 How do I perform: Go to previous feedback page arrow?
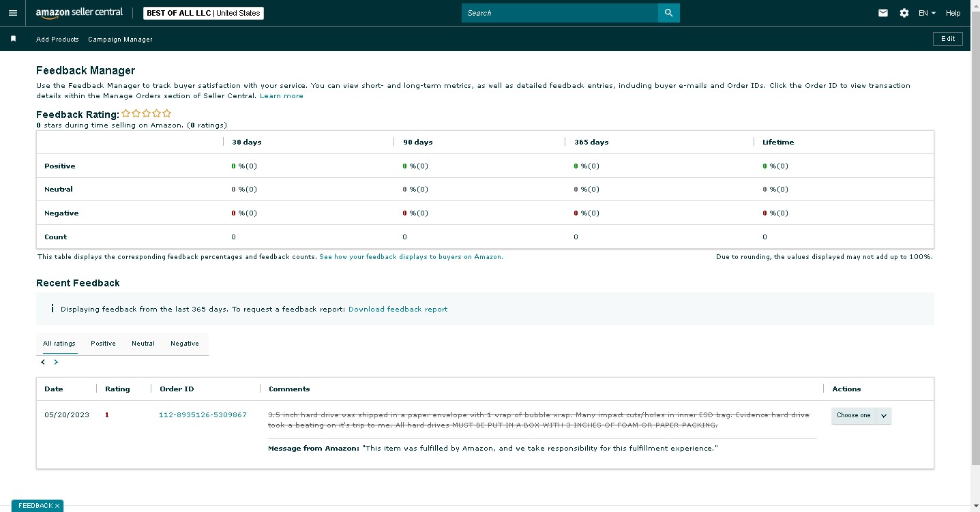pos(43,362)
